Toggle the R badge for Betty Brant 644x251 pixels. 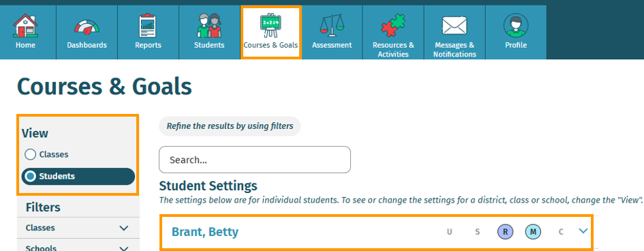(505, 232)
